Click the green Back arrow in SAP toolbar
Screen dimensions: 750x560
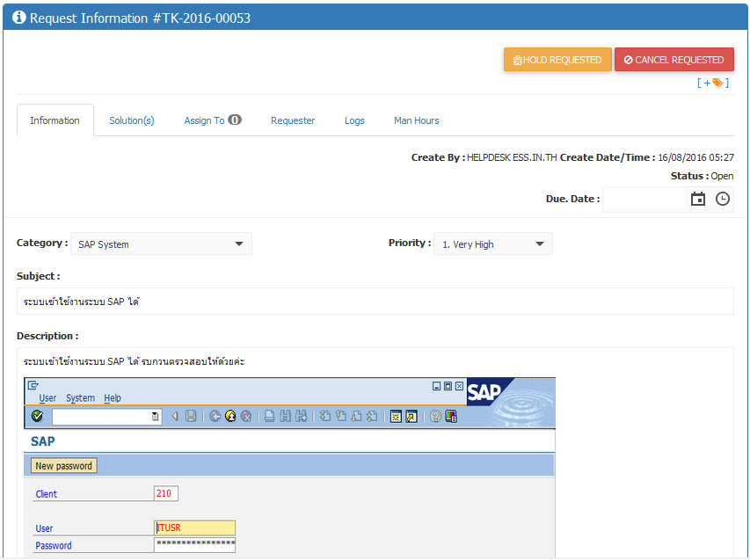(215, 416)
